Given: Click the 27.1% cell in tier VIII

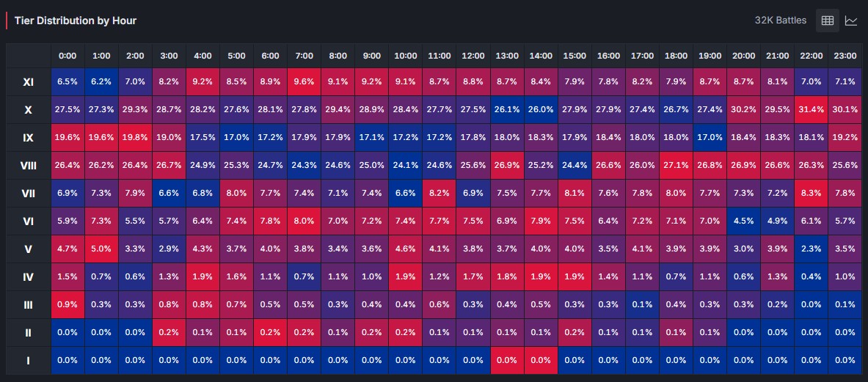Looking at the screenshot, I should click(x=676, y=165).
